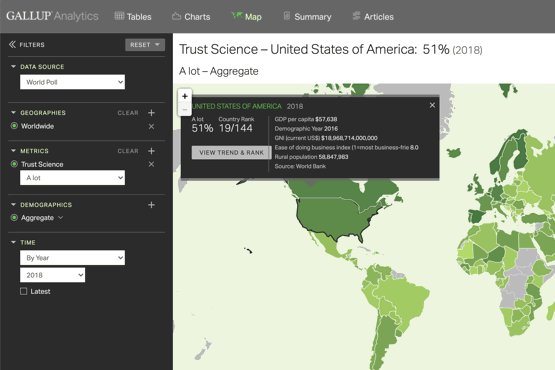Screen dimensions: 555x370
Task: Open the 'A lot' response dropdown
Action: coord(73,178)
